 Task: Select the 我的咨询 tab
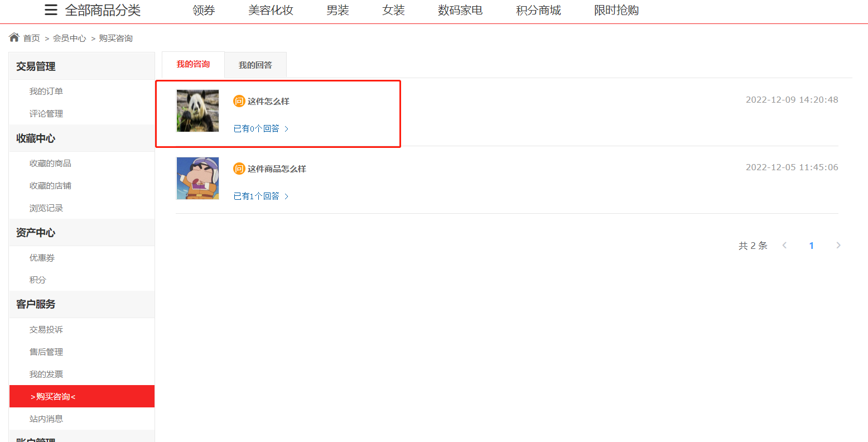[x=193, y=64]
